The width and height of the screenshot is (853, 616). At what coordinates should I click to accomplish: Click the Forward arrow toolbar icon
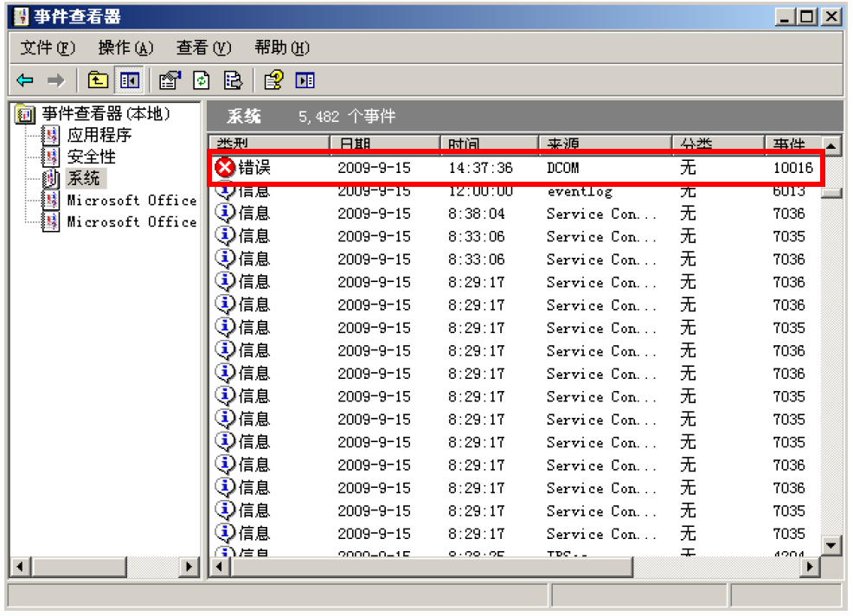[55, 80]
